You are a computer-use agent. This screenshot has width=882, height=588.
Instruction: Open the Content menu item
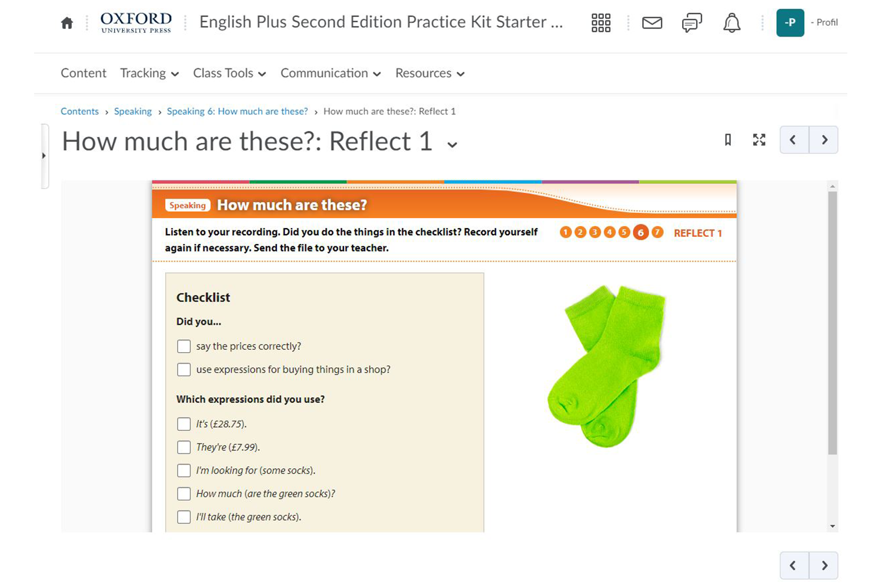tap(83, 73)
